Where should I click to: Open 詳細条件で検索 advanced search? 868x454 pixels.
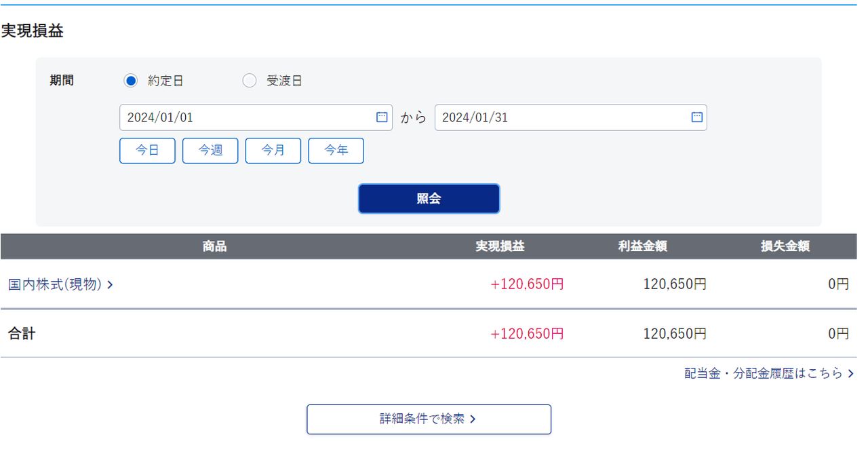pyautogui.click(x=429, y=419)
